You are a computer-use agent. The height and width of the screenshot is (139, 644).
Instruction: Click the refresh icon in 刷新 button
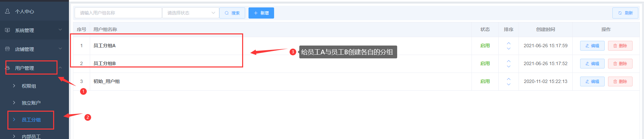(x=620, y=13)
